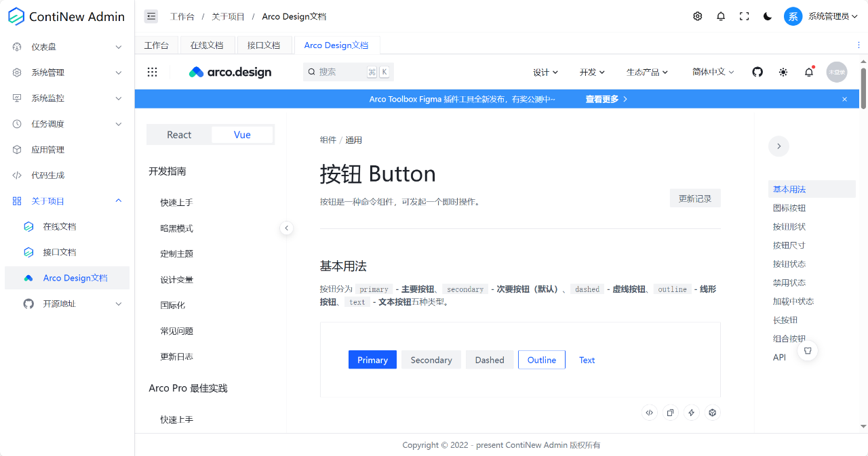Click the blue Primary button
Viewport: 868px width, 456px height.
point(372,360)
